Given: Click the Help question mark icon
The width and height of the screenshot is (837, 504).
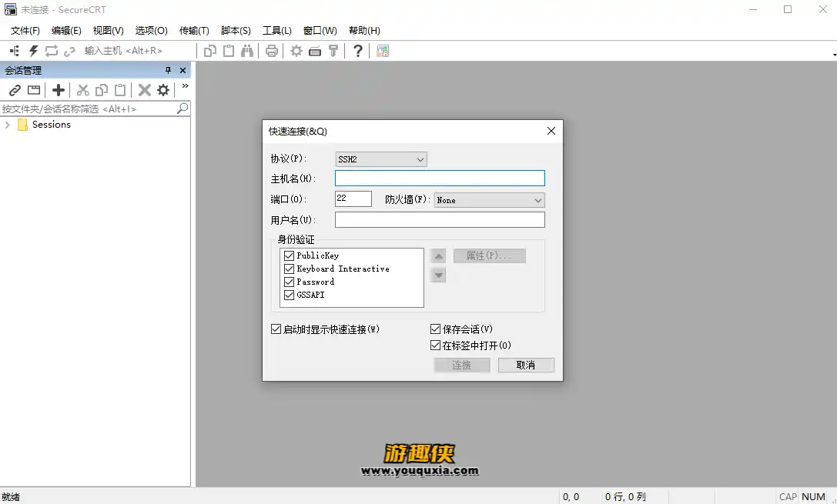Looking at the screenshot, I should (x=358, y=51).
